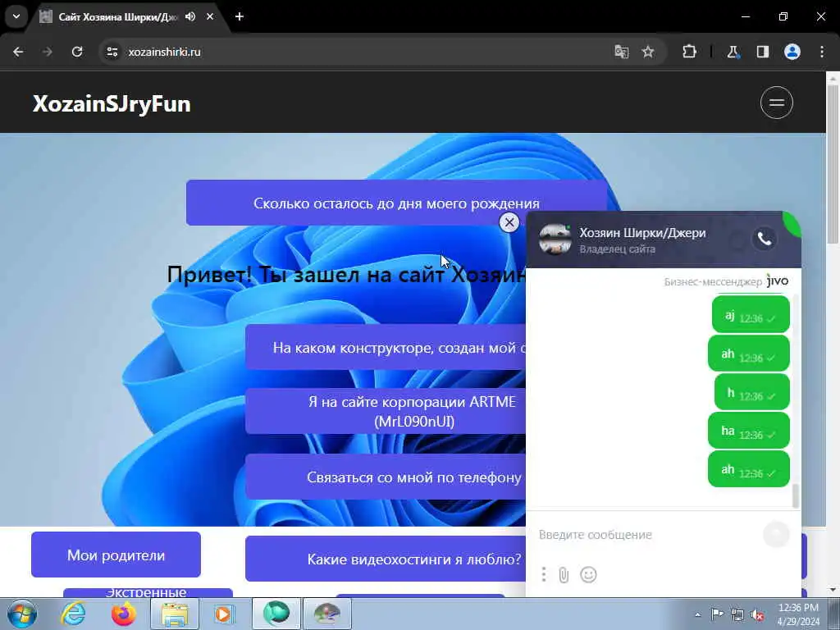Open the site hamburger menu
840x630 pixels.
pos(776,103)
